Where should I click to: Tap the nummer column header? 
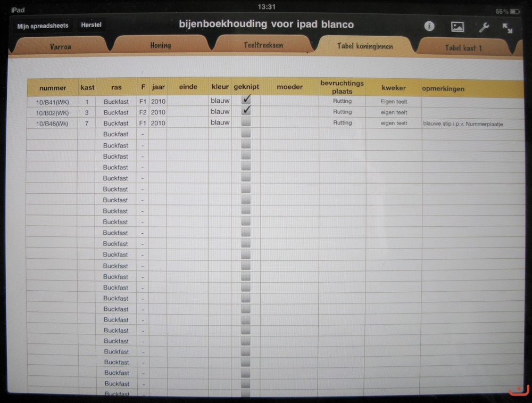53,88
